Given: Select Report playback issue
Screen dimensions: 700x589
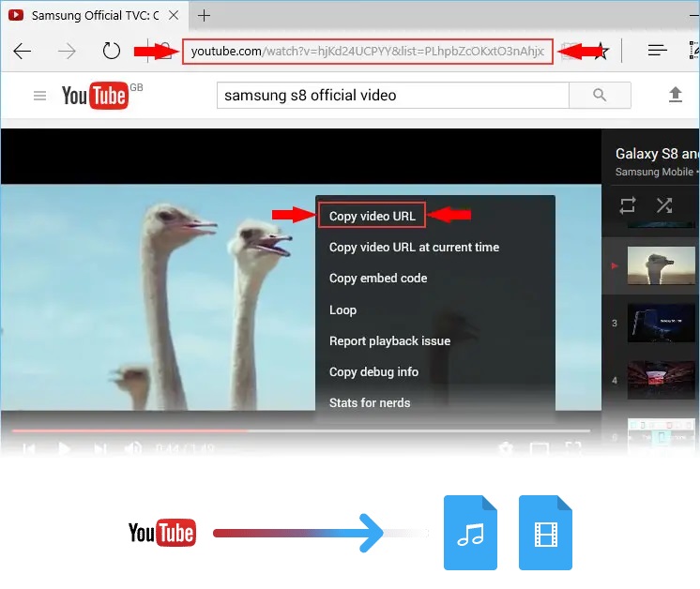Looking at the screenshot, I should click(389, 340).
